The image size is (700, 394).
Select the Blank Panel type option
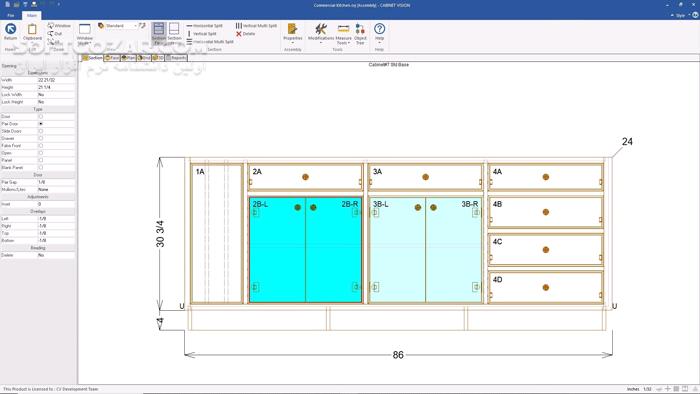(41, 167)
